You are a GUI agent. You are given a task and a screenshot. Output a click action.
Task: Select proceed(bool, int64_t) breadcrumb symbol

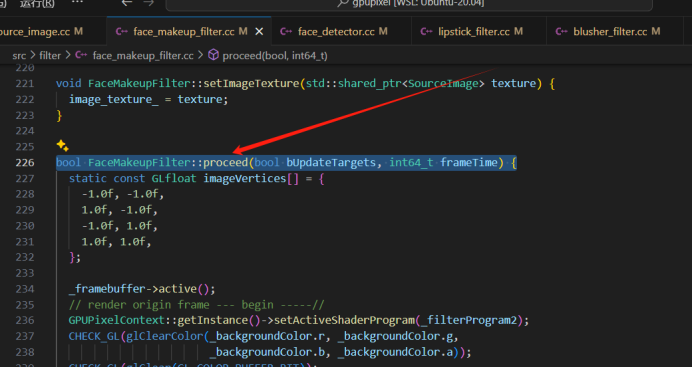(x=275, y=56)
